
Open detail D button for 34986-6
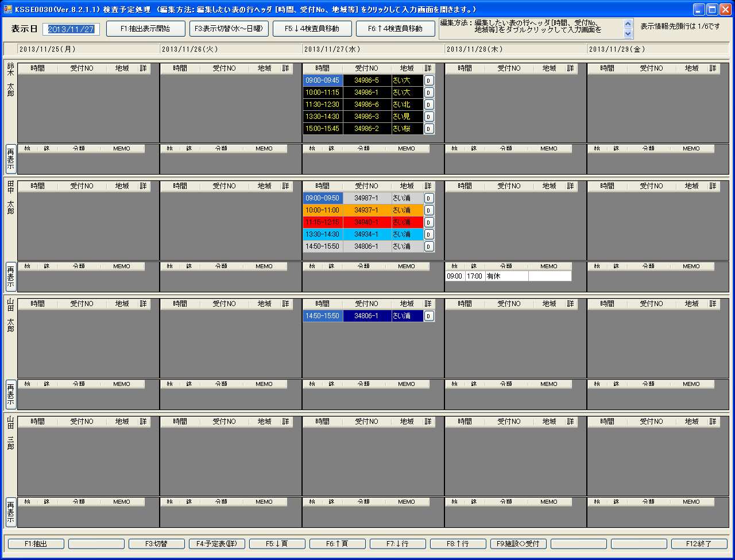coord(429,105)
